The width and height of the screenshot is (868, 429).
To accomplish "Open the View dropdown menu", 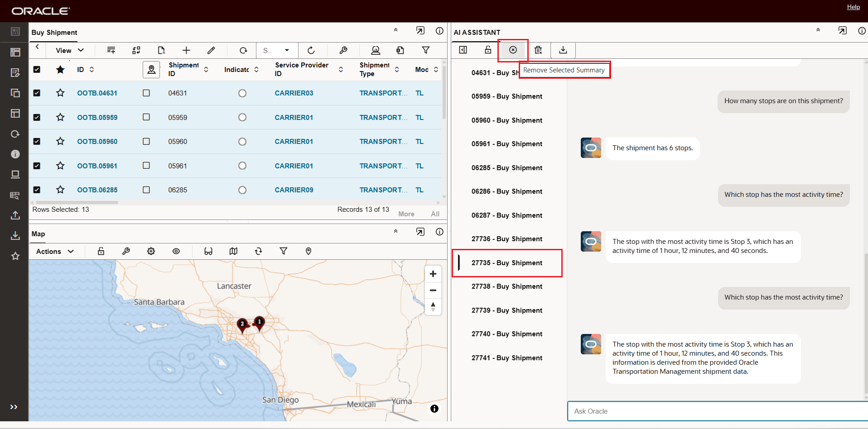I will click(70, 50).
